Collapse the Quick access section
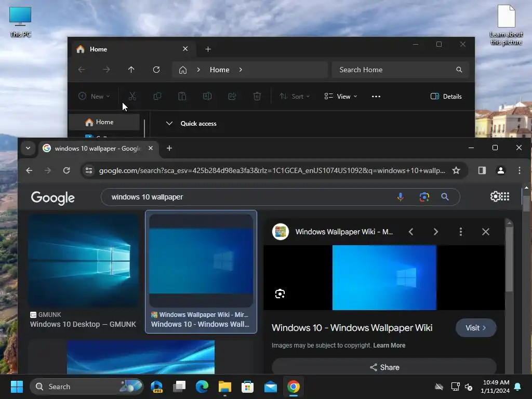 click(169, 124)
